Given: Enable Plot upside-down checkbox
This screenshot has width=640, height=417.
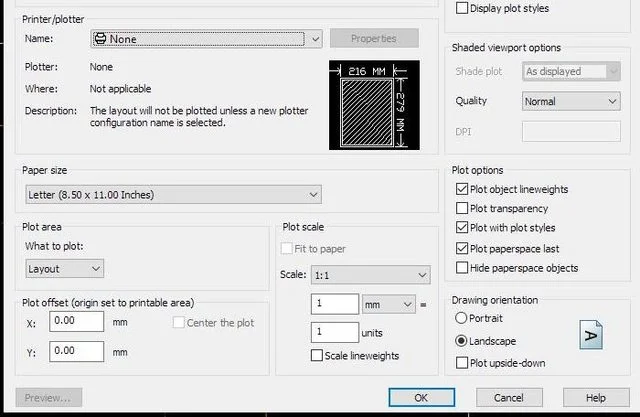Looking at the screenshot, I should (x=462, y=363).
